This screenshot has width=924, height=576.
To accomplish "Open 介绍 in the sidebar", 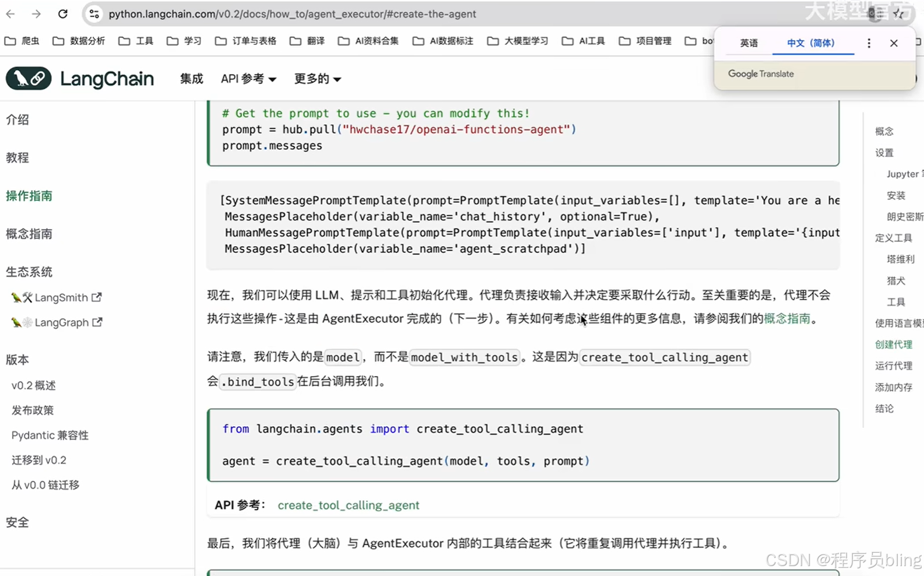I will [17, 120].
